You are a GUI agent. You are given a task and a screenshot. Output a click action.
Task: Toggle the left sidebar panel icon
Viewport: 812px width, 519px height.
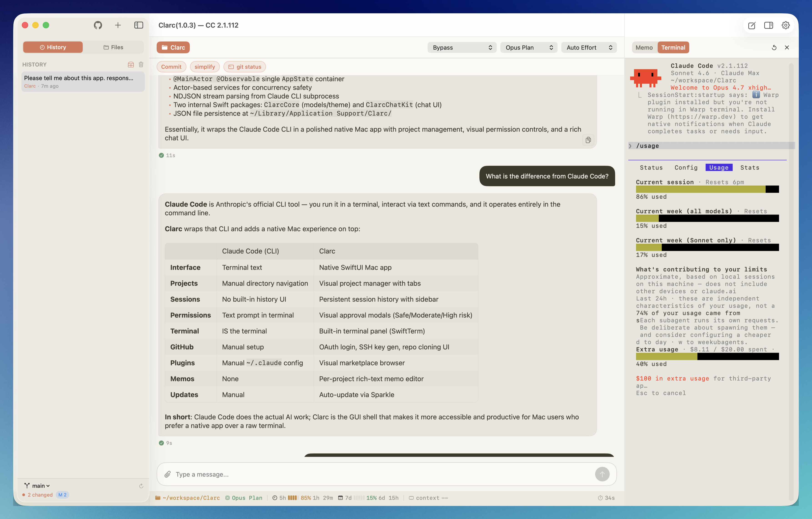pos(139,25)
